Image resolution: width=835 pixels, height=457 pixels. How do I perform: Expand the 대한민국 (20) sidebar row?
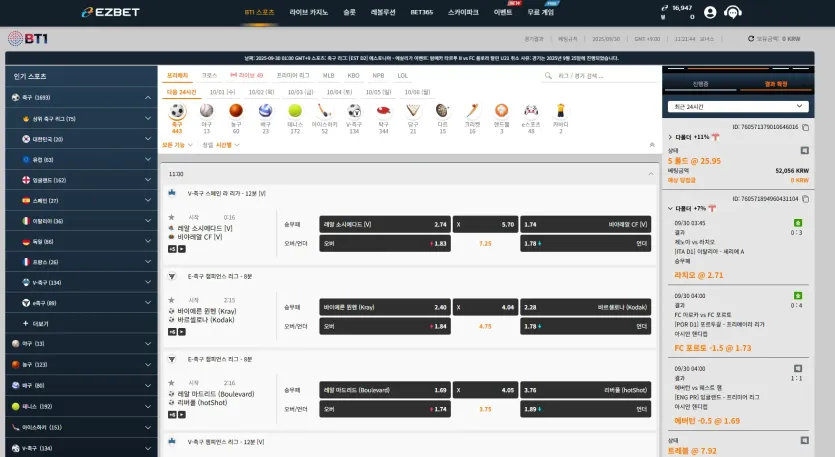[x=81, y=139]
